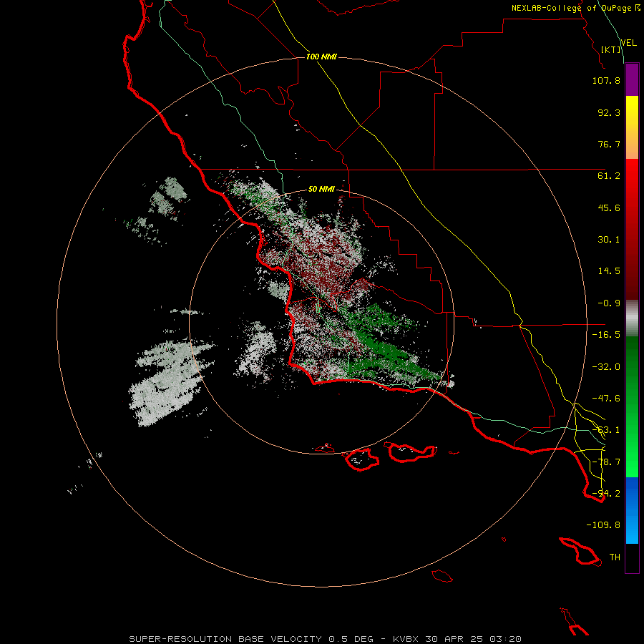Screen dimensions: 644x644
Task: Click the 100 NMI range ring label
Action: 321,57
